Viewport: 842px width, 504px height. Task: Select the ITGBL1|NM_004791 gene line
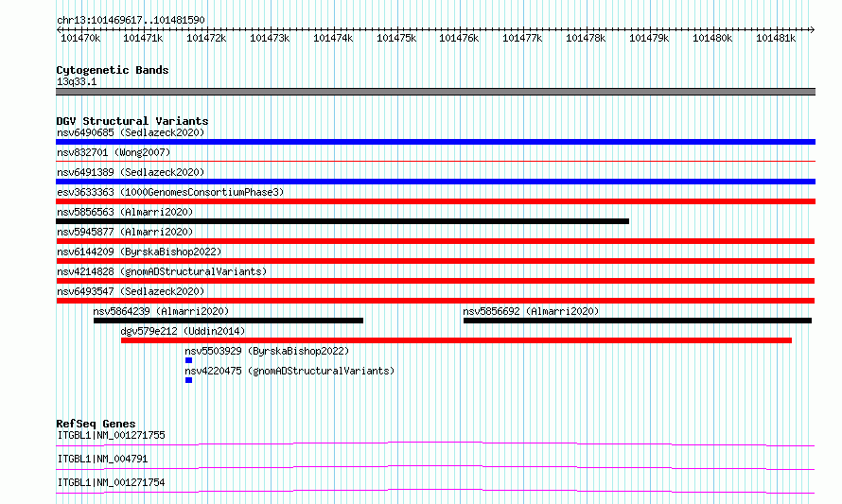pyautogui.click(x=435, y=467)
